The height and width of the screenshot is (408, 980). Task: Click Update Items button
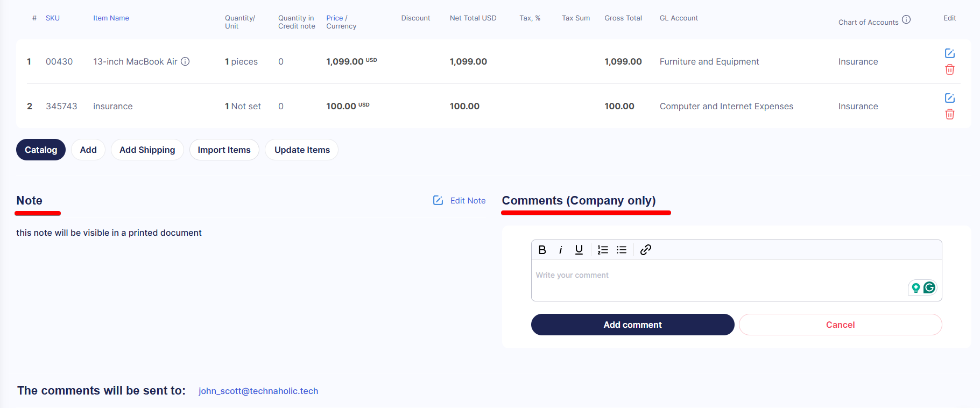tap(302, 150)
